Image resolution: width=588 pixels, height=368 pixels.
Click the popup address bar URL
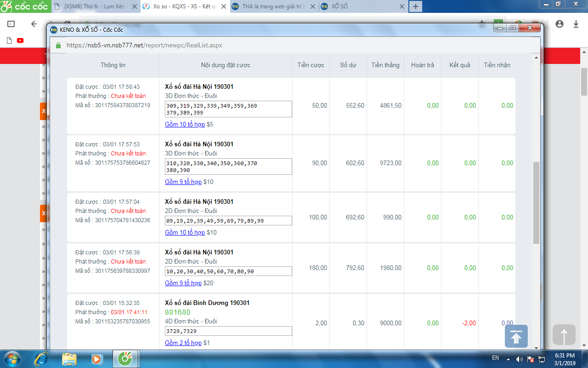[x=144, y=46]
